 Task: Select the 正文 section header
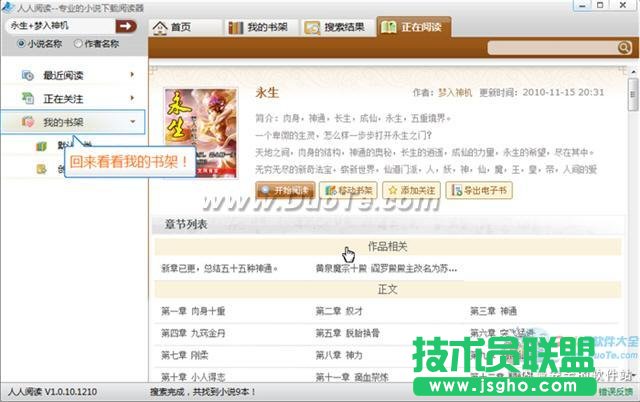[387, 289]
